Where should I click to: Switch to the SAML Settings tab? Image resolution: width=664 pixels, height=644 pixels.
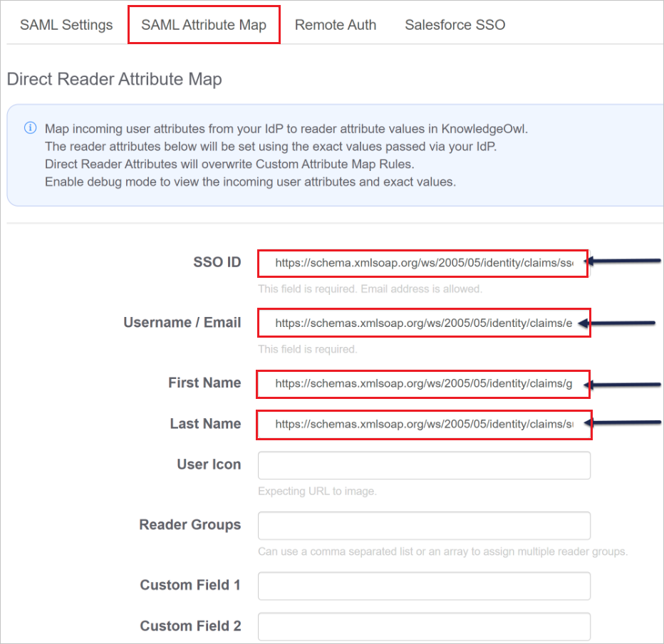pyautogui.click(x=66, y=24)
